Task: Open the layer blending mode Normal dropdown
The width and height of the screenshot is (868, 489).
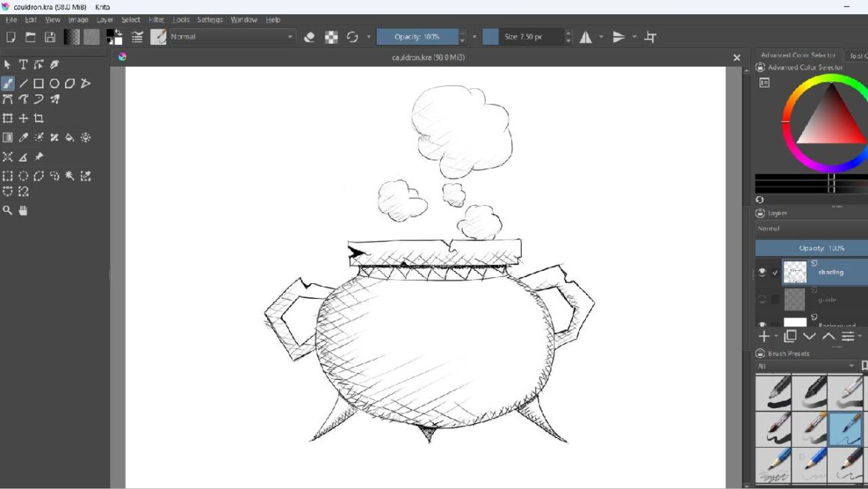Action: pyautogui.click(x=812, y=228)
